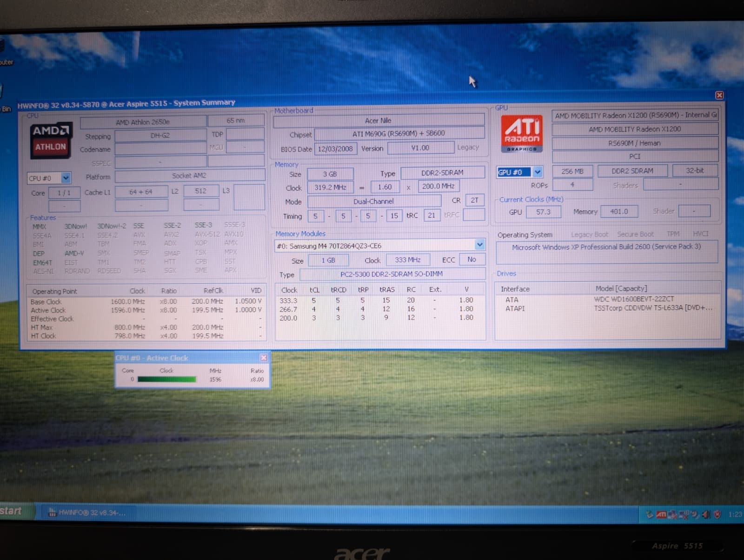Open the GPU #0 selector dropdown
This screenshot has height=560, width=744.
538,172
